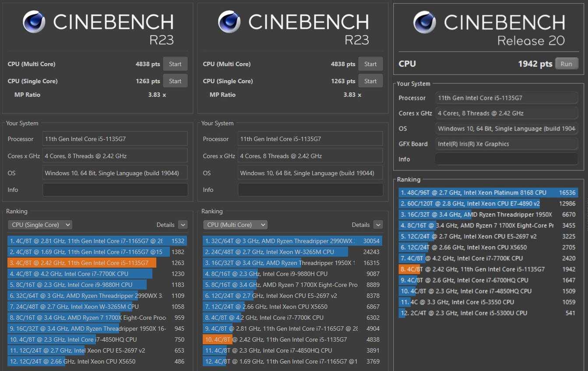Click the Info text field in the middle panel
The image size is (588, 371).
pos(310,190)
